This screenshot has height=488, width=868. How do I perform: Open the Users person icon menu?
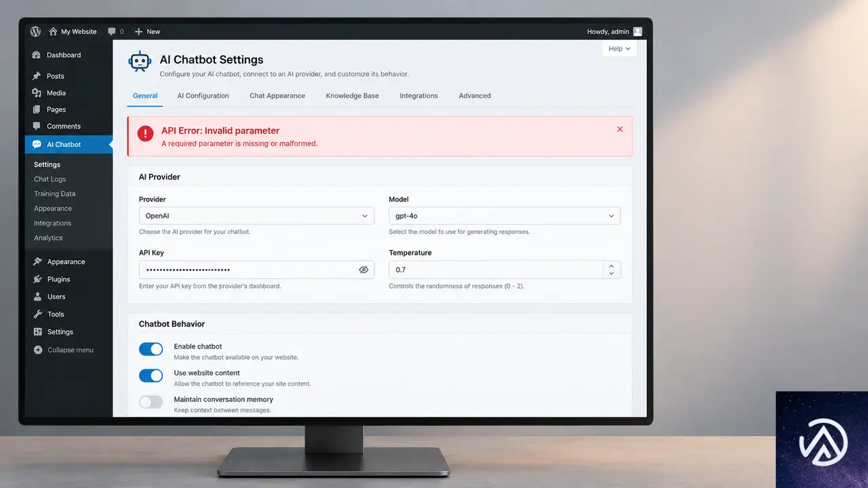37,297
